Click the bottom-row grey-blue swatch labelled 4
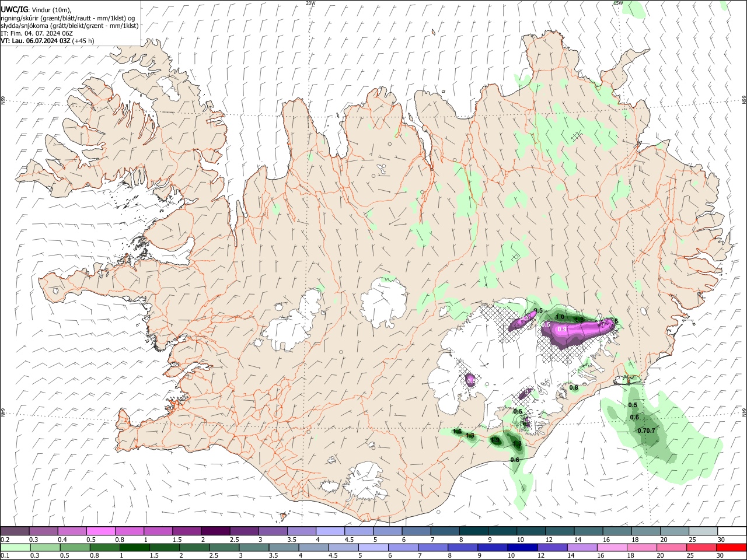The height and width of the screenshot is (560, 747). click(x=313, y=547)
